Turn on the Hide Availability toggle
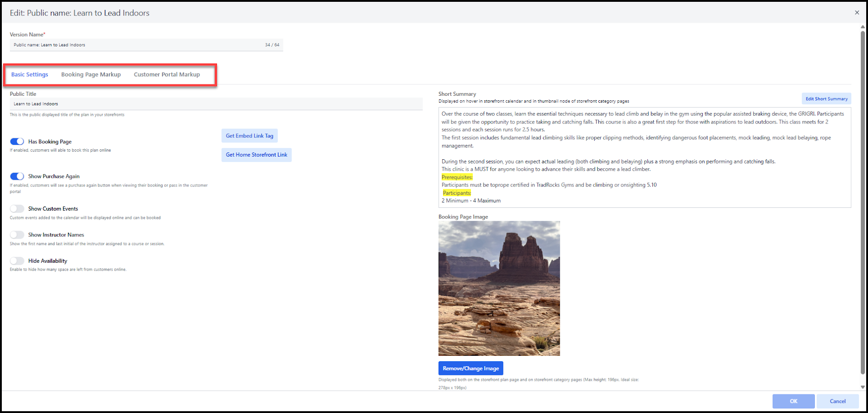 coord(17,261)
